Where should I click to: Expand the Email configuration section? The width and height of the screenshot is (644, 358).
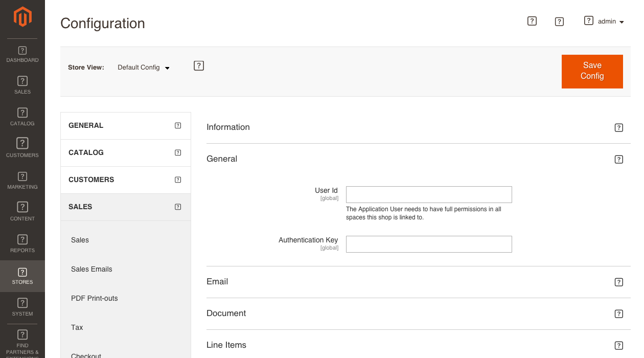(x=217, y=281)
